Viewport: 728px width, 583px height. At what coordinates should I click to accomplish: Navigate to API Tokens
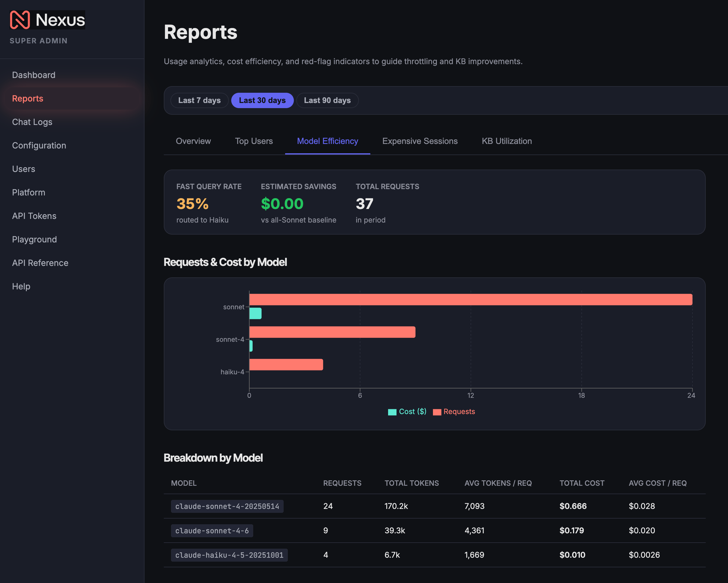(34, 216)
